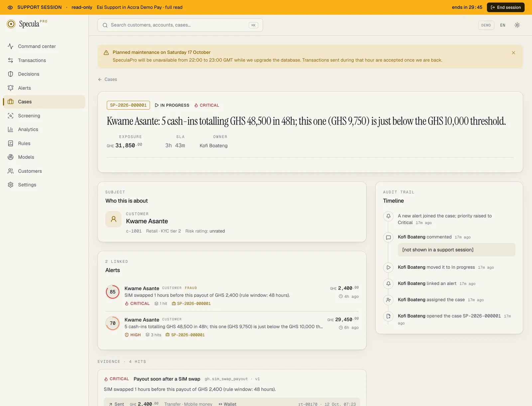Click the Settings gear icon
The height and width of the screenshot is (406, 532).
tap(11, 185)
